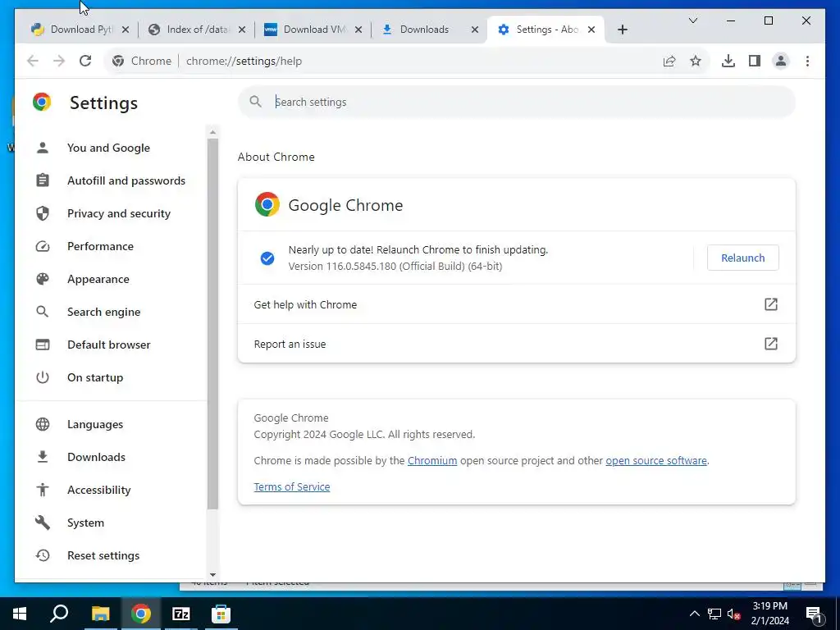
Task: Click external link icon beside Report an issue
Action: tap(770, 344)
